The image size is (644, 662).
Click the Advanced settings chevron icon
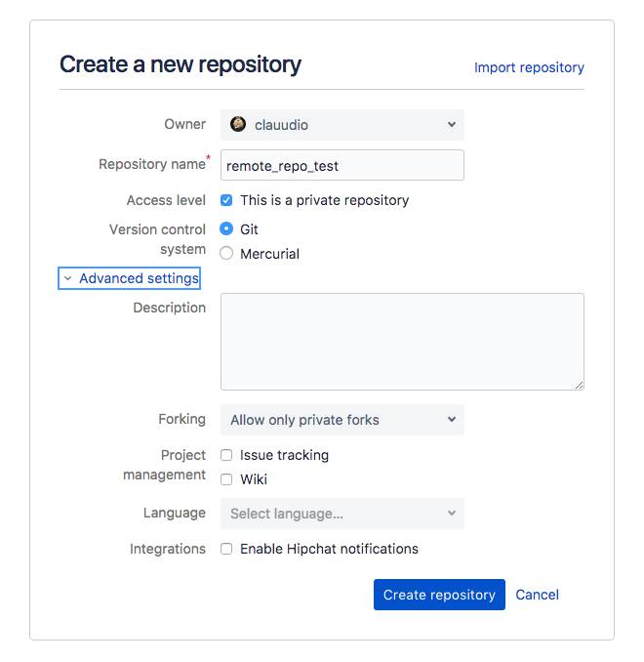click(x=67, y=278)
